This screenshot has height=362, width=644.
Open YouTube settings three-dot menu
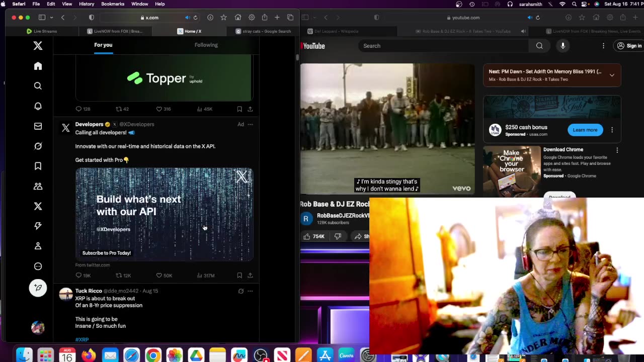(603, 46)
